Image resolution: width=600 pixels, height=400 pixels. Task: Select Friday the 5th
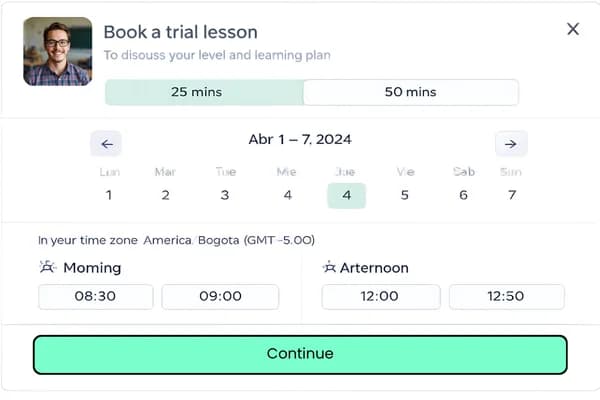coord(405,195)
